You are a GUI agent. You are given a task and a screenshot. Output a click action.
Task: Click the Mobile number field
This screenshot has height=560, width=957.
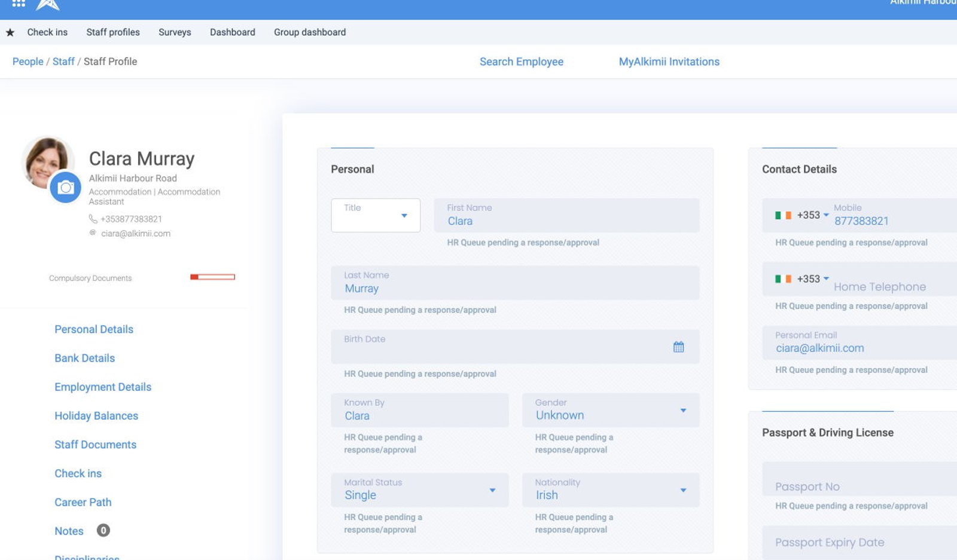coord(894,215)
